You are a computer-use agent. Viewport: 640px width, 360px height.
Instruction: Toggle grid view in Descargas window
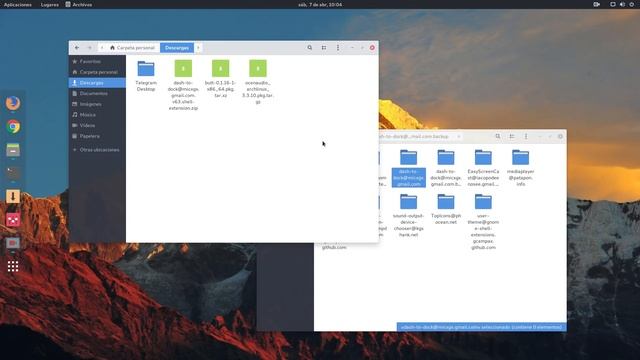tap(324, 48)
